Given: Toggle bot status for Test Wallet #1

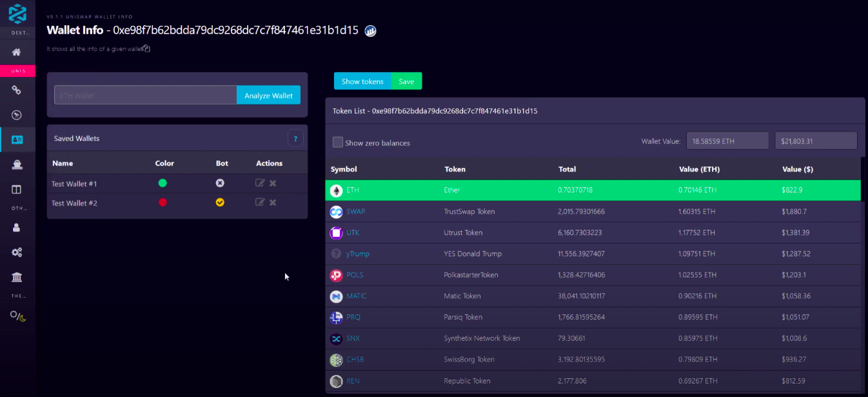Looking at the screenshot, I should coord(220,183).
